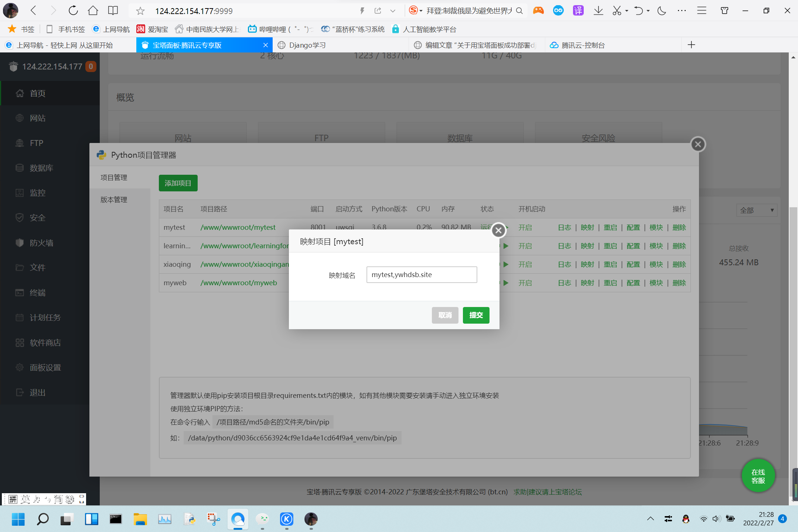The image size is (798, 532).
Task: Click the run status arrow for myweb
Action: pyautogui.click(x=506, y=283)
